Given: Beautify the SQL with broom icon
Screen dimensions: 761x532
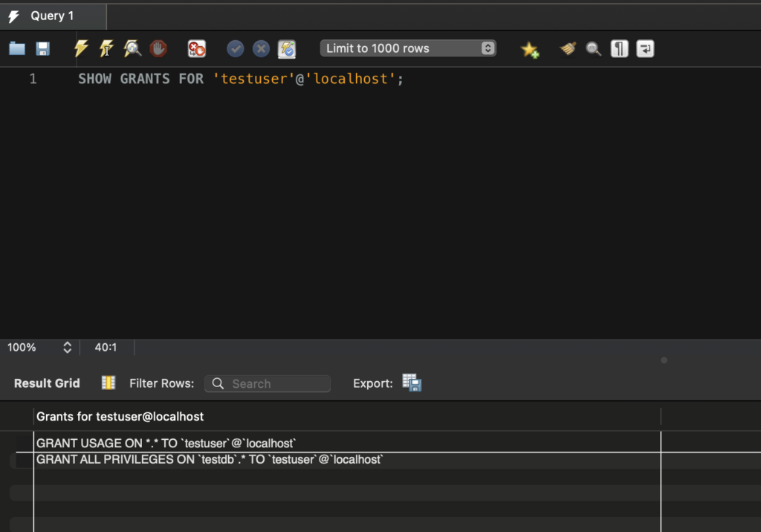Looking at the screenshot, I should pos(568,49).
